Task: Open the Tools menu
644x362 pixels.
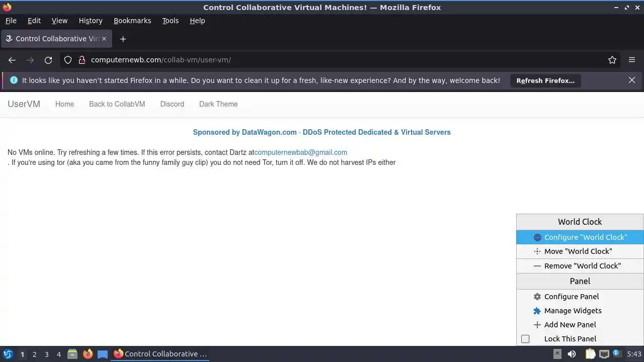Action: tap(170, 21)
